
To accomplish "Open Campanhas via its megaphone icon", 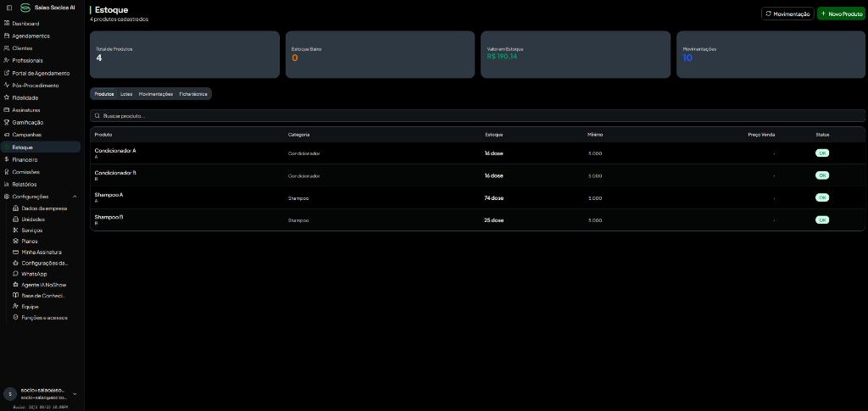I will [6, 135].
